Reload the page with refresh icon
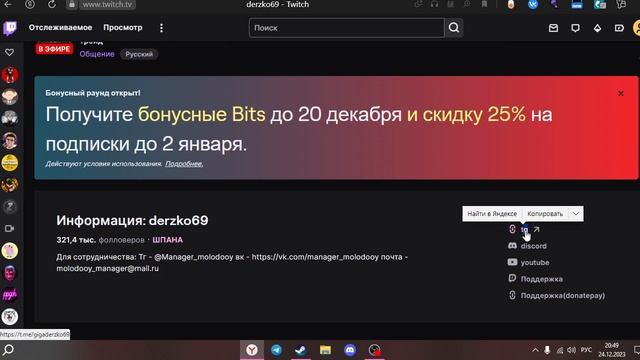This screenshot has height=360, width=640. click(52, 4)
